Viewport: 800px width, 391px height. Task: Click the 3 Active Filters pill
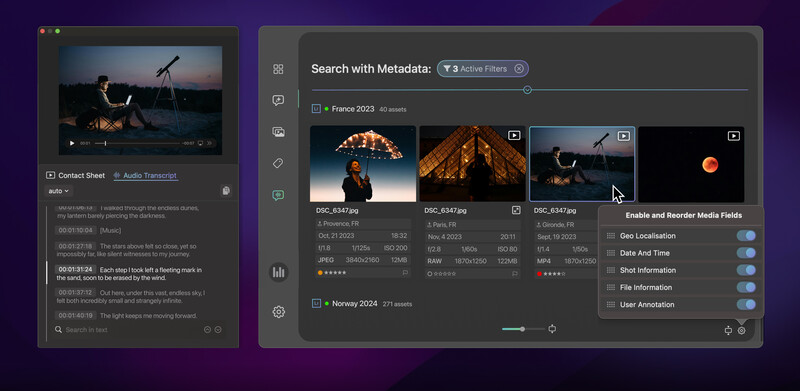pos(483,69)
